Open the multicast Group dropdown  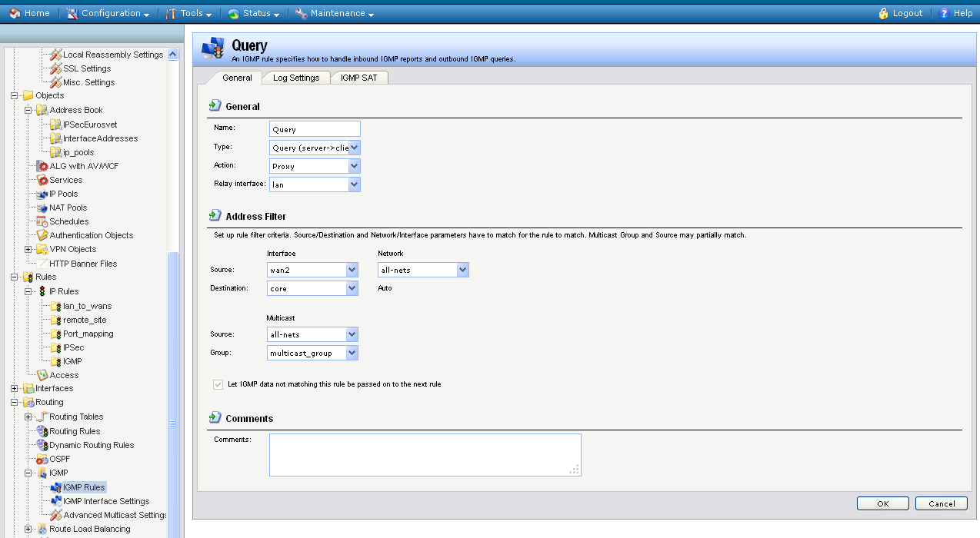tap(352, 353)
